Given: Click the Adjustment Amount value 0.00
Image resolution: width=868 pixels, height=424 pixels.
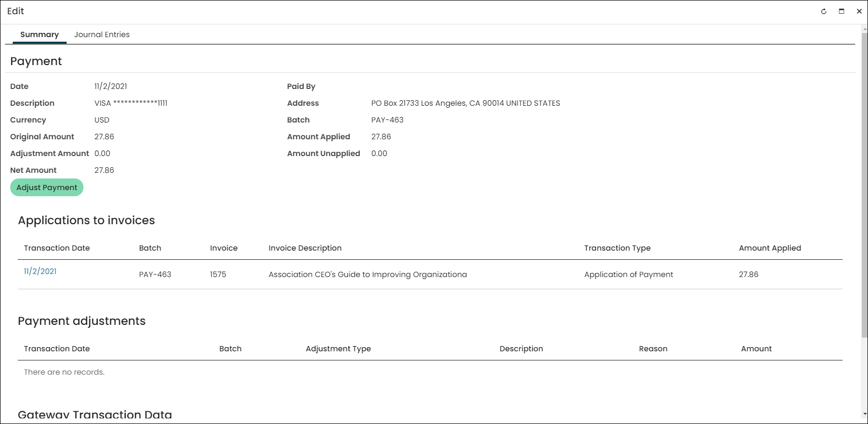Looking at the screenshot, I should point(102,154).
